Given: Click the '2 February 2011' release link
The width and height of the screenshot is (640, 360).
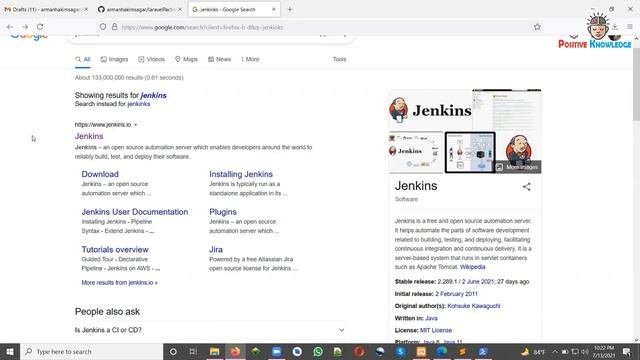Looking at the screenshot, I should click(x=456, y=294).
